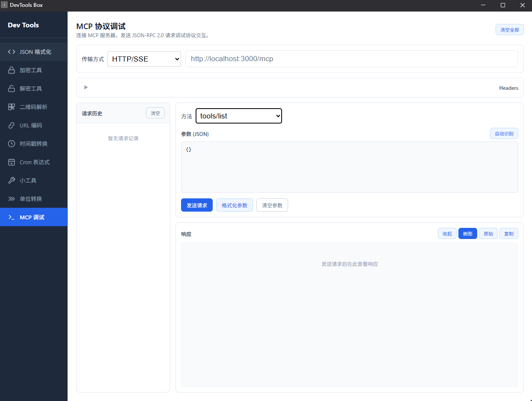Viewport: 532px width, 401px height.
Task: Go to 加密工具 in the sidebar
Action: [x=33, y=70]
